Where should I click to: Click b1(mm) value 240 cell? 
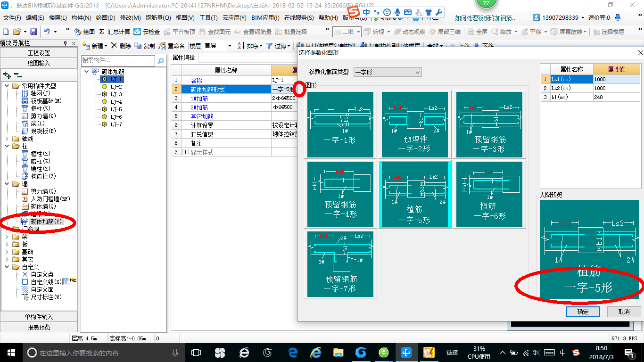point(617,97)
